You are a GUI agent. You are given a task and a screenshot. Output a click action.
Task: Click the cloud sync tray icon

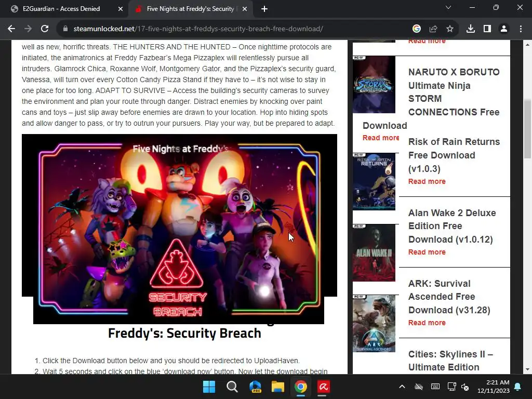[x=419, y=387]
